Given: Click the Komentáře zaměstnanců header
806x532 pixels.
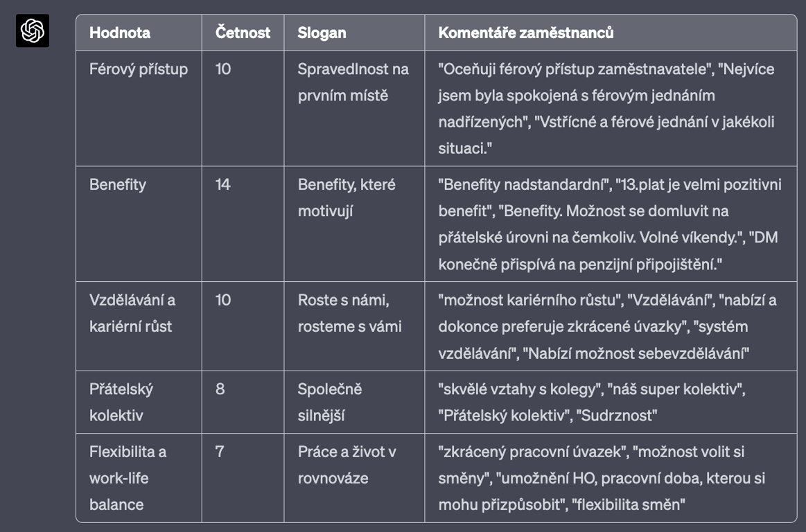Looking at the screenshot, I should pos(526,33).
